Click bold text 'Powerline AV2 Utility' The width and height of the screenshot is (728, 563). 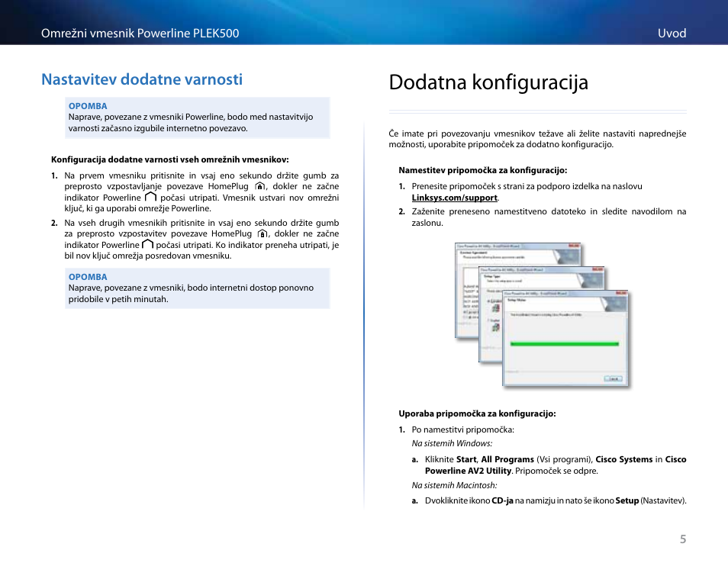click(x=468, y=471)
